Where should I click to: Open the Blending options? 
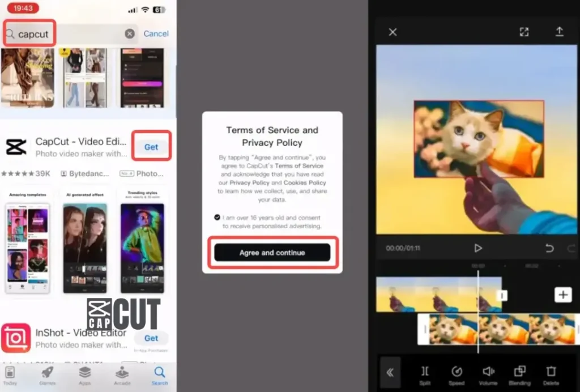pyautogui.click(x=520, y=372)
